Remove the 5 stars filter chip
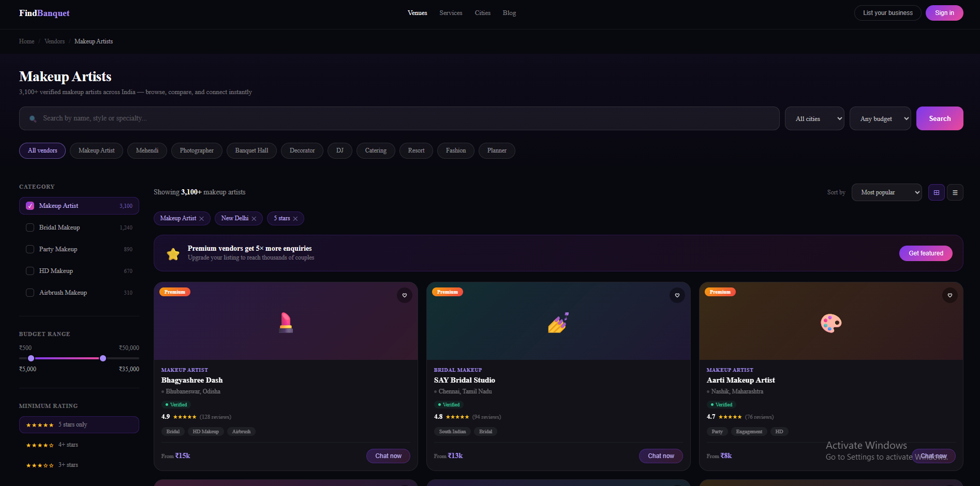Screen dimensions: 980x486 click(x=295, y=219)
